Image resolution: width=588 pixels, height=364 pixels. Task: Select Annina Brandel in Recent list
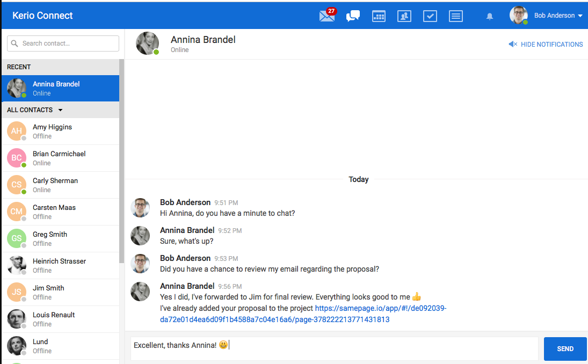(x=60, y=89)
